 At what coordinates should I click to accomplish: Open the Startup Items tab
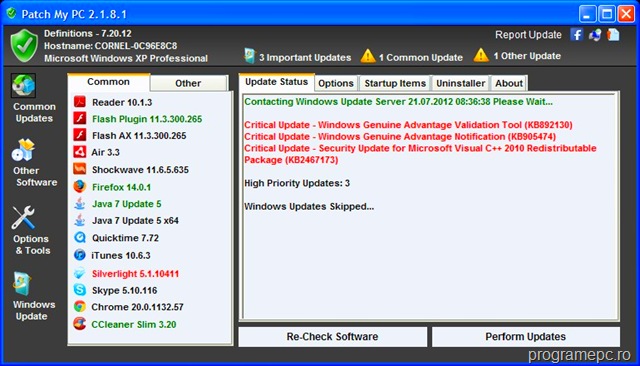coord(395,83)
